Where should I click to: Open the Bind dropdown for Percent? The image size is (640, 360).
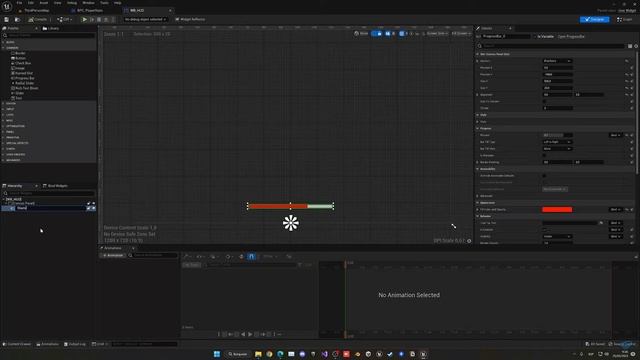pos(615,135)
